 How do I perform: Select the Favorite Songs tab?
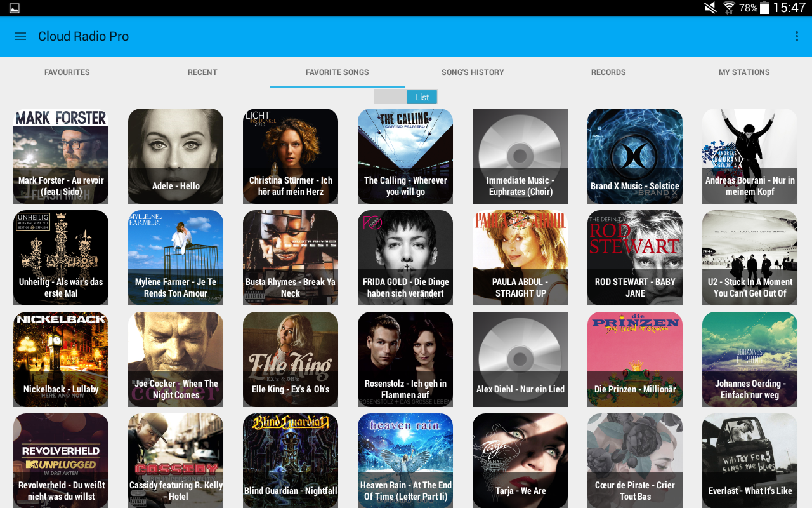337,72
